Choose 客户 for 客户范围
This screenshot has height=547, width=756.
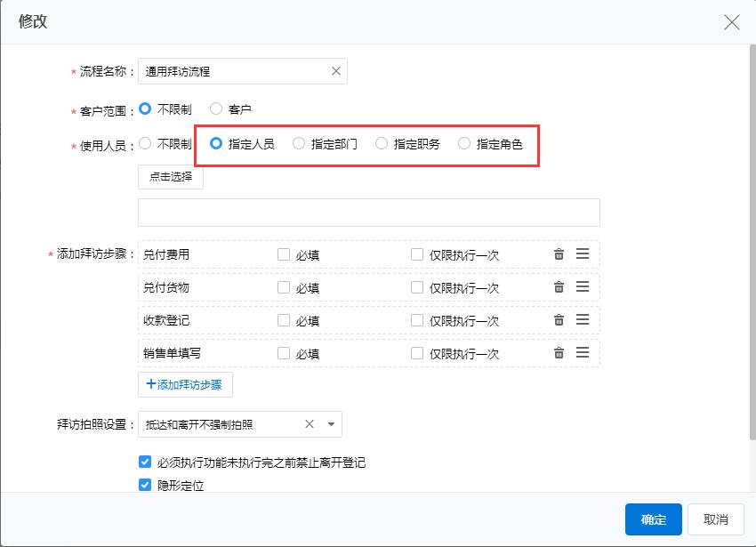coord(216,109)
